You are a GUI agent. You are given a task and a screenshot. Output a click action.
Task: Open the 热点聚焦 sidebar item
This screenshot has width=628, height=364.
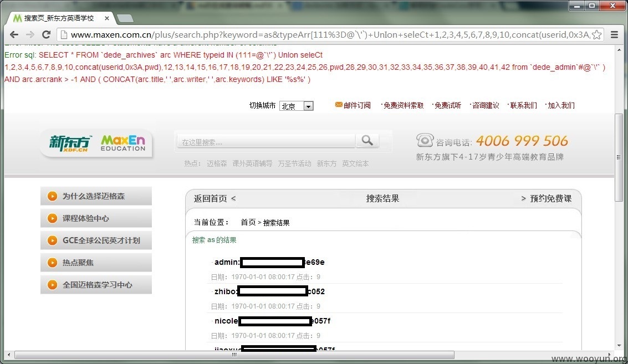coord(96,262)
